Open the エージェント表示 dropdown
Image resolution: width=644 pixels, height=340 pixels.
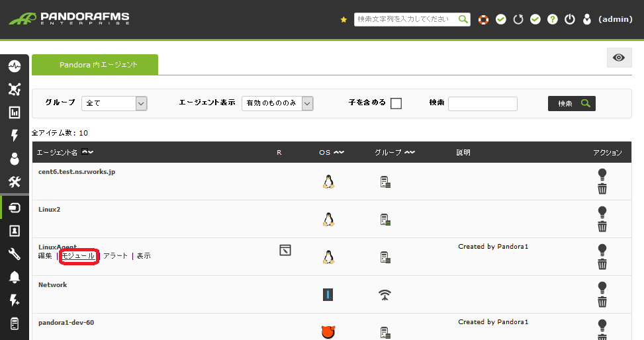[277, 103]
